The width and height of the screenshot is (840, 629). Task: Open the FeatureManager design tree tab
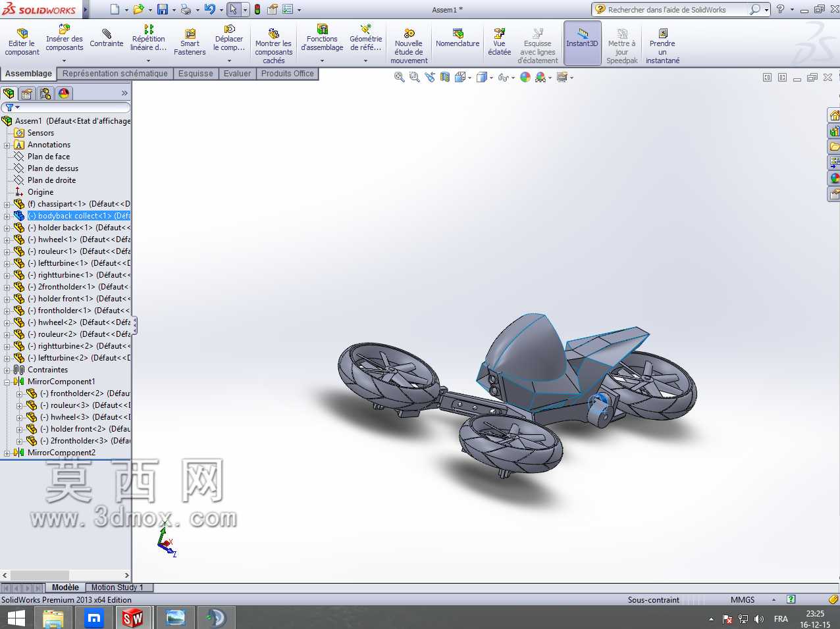click(9, 93)
